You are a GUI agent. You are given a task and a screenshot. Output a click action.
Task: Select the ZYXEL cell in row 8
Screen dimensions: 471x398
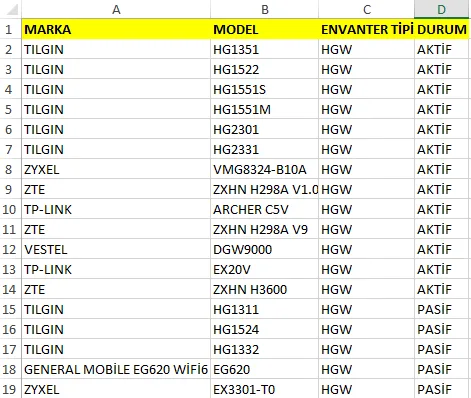[x=116, y=169]
